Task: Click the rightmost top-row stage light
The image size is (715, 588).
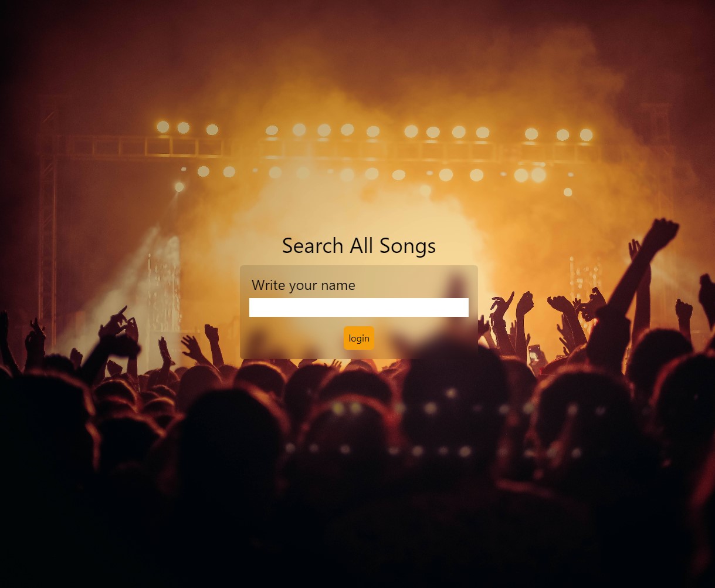Action: (586, 134)
